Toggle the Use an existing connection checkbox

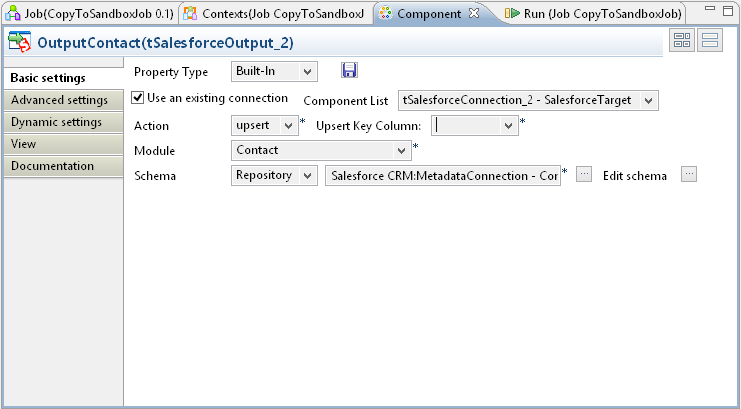point(139,98)
